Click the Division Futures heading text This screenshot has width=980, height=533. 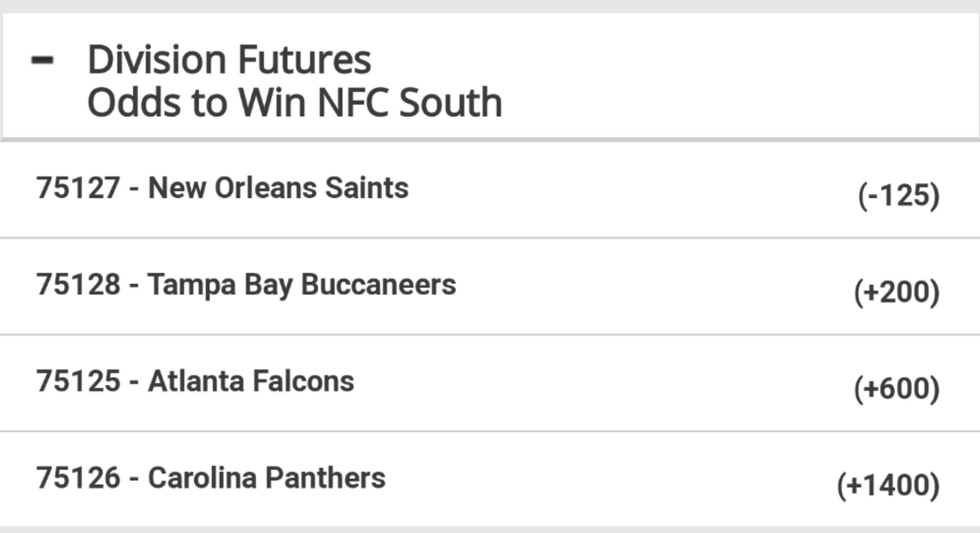click(x=229, y=60)
